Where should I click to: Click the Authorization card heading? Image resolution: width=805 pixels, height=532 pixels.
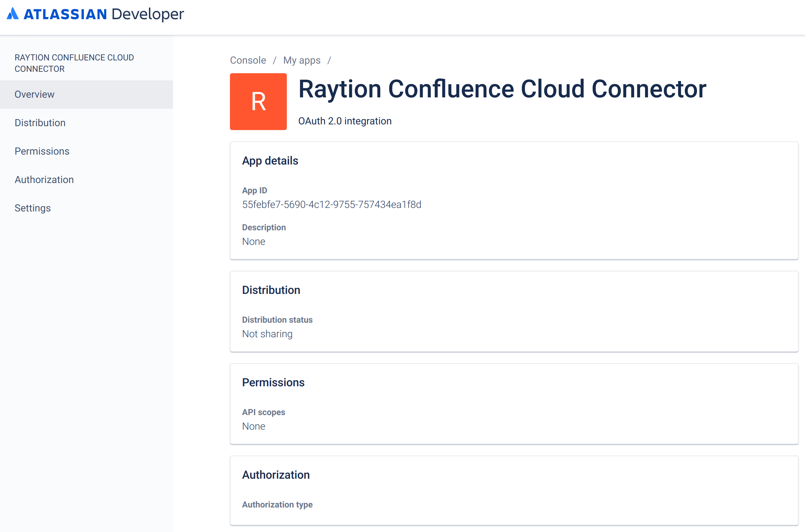tap(275, 475)
